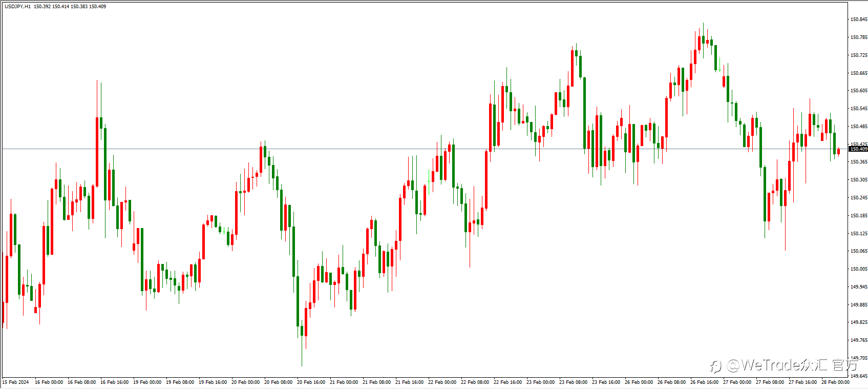Click the 150.305 price axis label
The width and height of the screenshot is (868, 389).
[x=859, y=180]
